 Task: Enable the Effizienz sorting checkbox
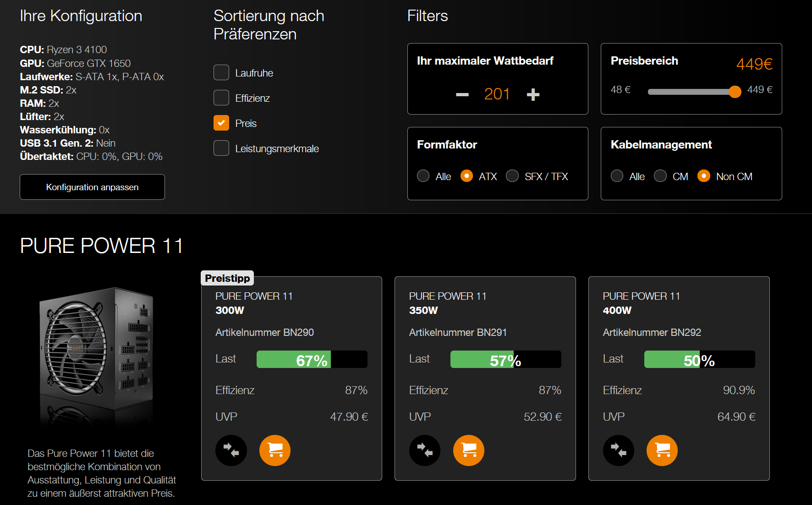[221, 98]
